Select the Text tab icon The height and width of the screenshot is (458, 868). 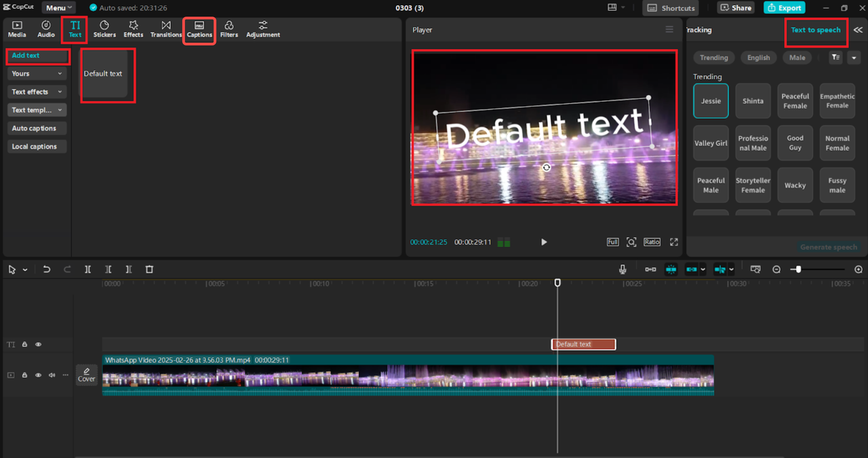coord(75,29)
